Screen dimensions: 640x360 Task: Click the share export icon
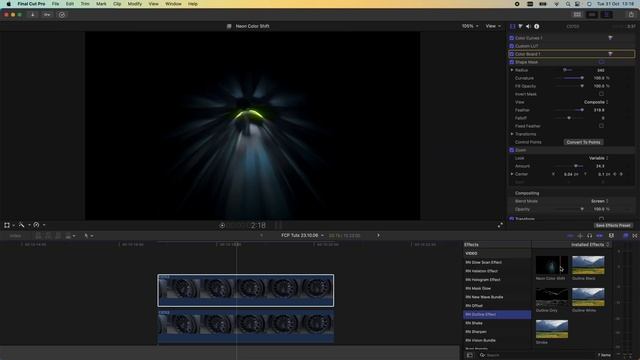(x=631, y=15)
